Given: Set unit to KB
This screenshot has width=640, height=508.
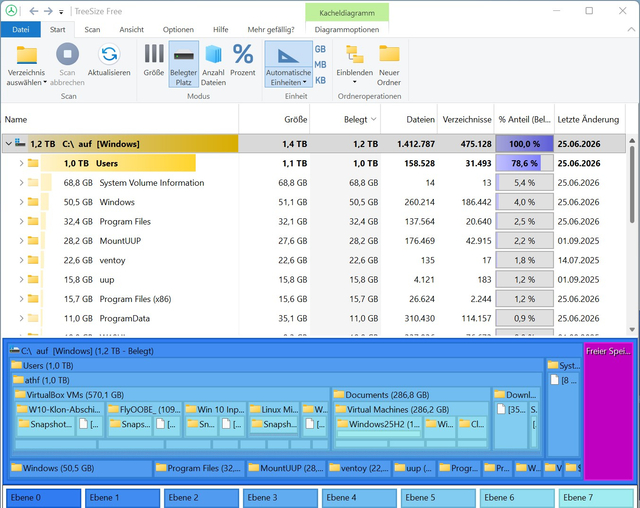Looking at the screenshot, I should [320, 80].
